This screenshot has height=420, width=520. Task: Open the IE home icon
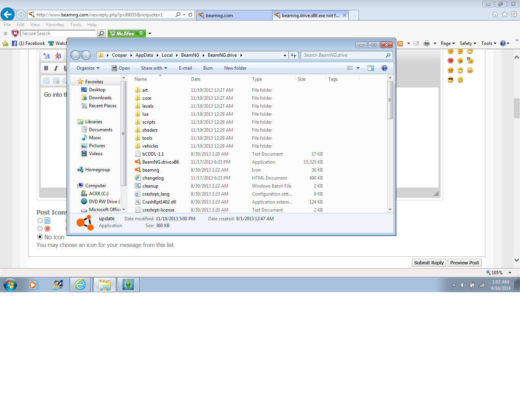point(495,14)
